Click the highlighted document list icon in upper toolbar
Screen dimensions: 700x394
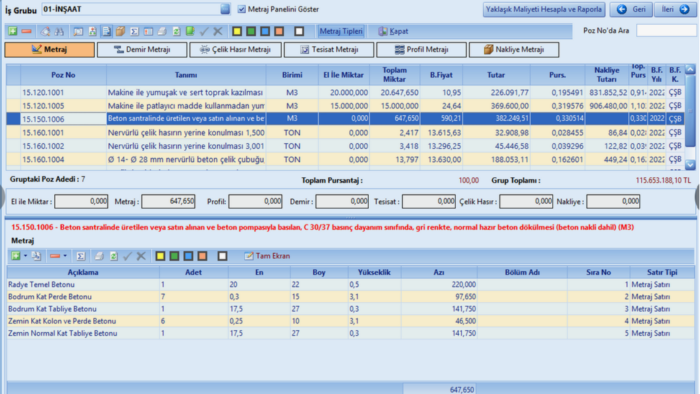(106, 31)
